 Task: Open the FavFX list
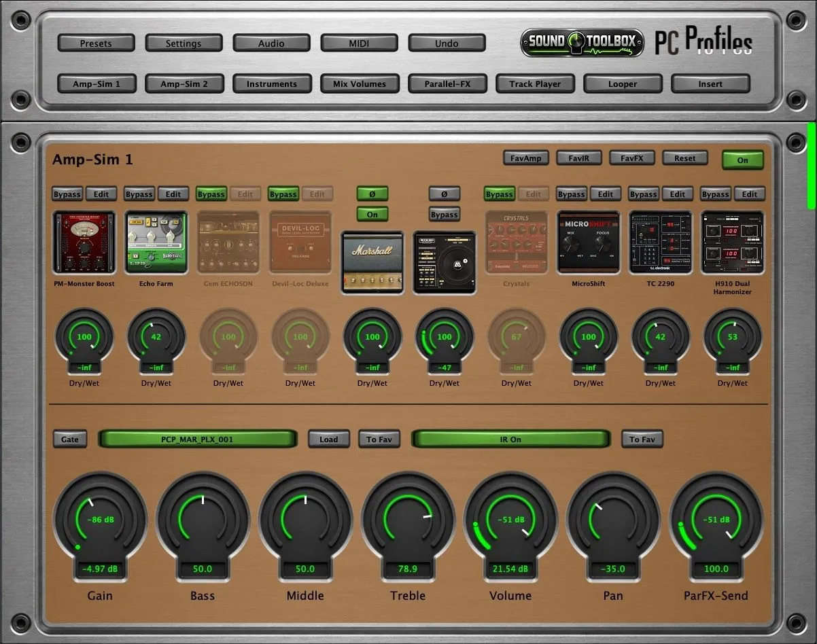coord(632,158)
